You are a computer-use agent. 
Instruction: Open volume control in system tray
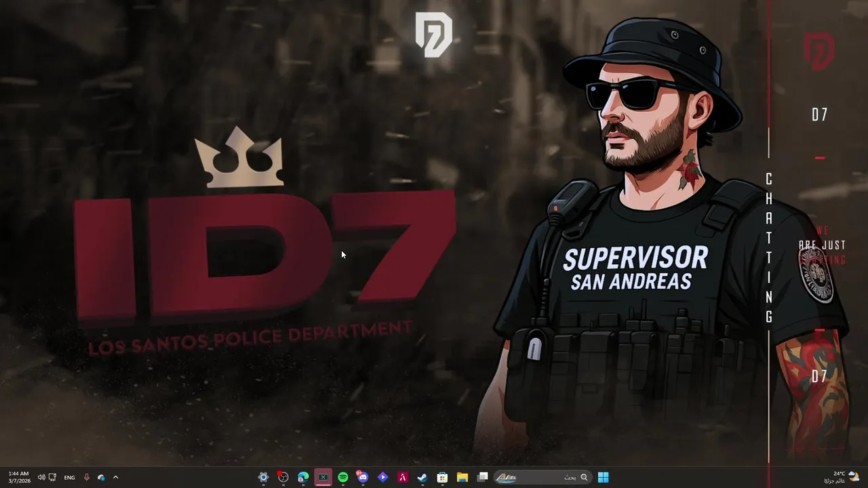(x=41, y=477)
